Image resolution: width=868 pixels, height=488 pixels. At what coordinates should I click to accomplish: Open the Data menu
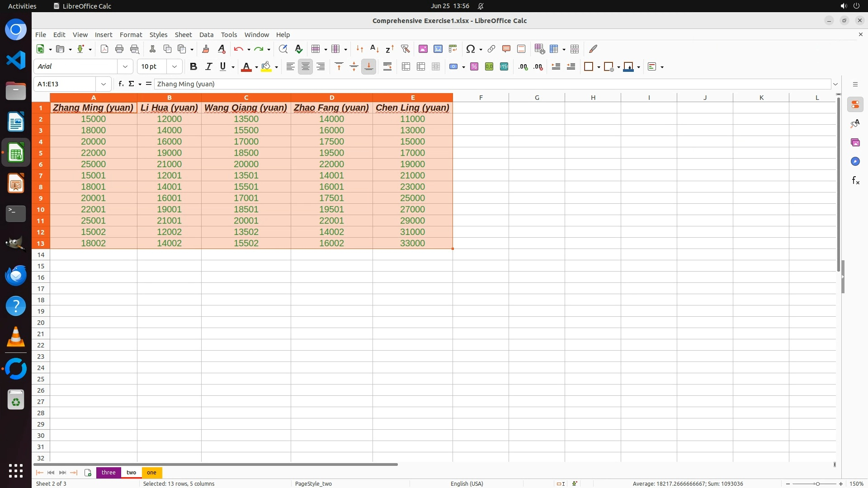click(x=206, y=35)
